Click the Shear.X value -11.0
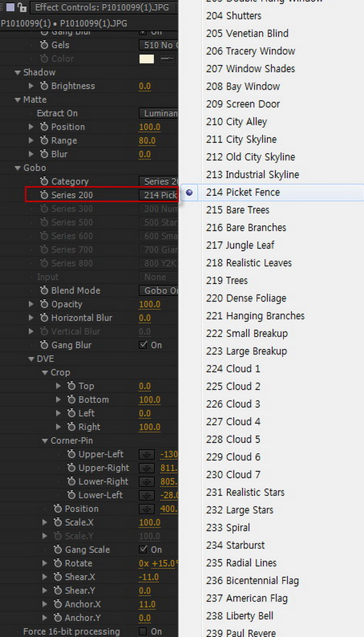This screenshot has width=364, height=637. [x=148, y=577]
